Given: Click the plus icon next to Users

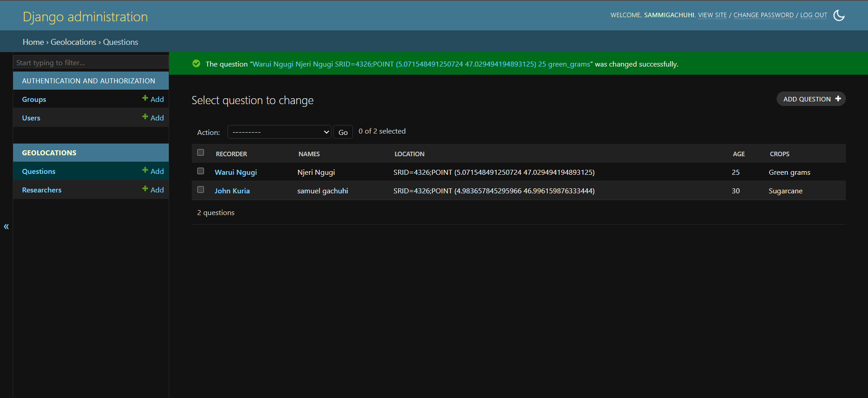Looking at the screenshot, I should (x=145, y=117).
